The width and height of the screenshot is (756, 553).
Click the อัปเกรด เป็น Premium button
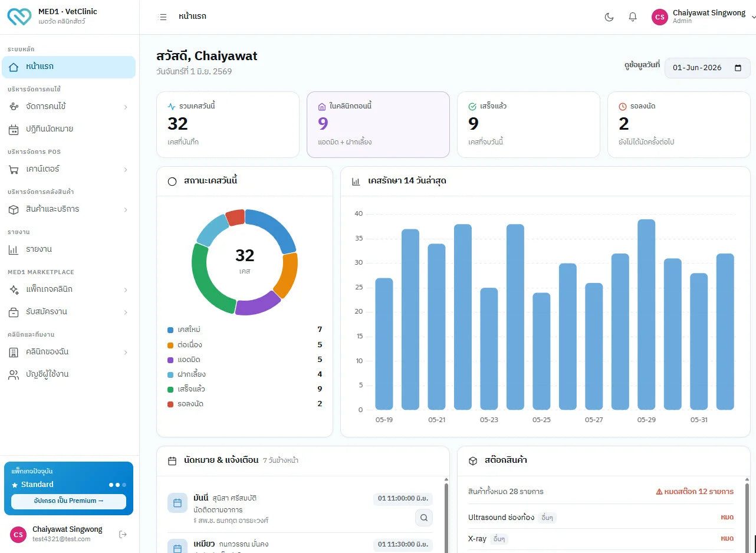(x=68, y=501)
